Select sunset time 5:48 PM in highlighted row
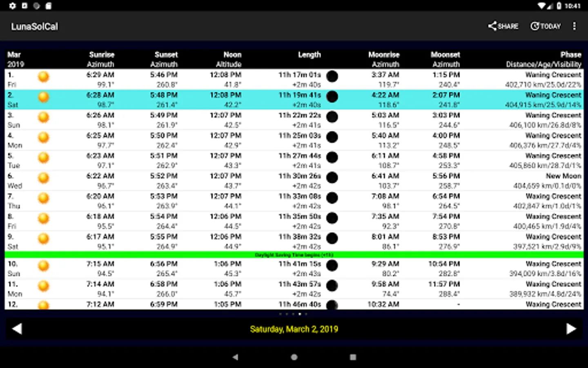This screenshot has height=368, width=588. (164, 95)
